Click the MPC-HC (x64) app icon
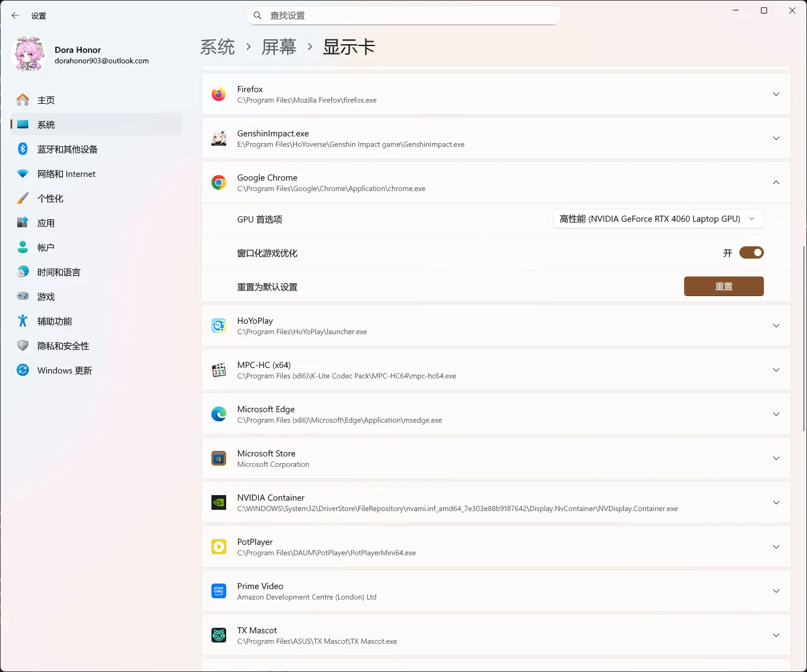Viewport: 807px width, 672px height. [219, 370]
